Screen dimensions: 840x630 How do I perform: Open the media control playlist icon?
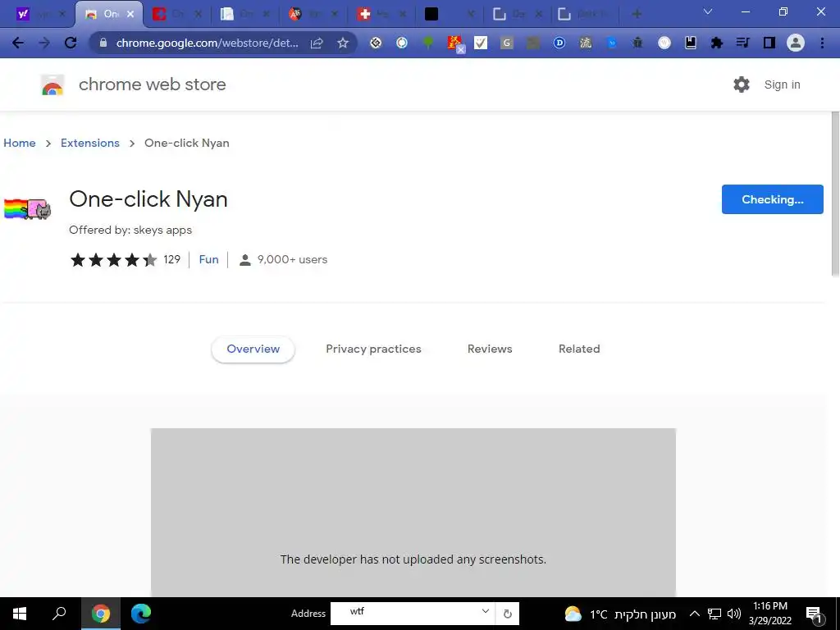pyautogui.click(x=742, y=43)
